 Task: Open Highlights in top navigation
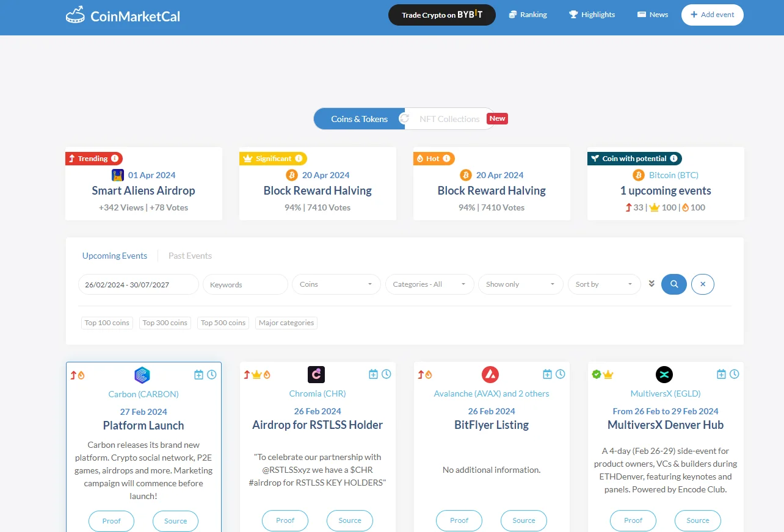pos(592,15)
